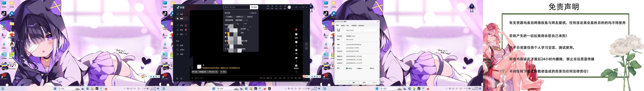Screen dimensions: 644x91
Task: Open 朋友 in the Douyin sidebar
Action: point(182,30)
